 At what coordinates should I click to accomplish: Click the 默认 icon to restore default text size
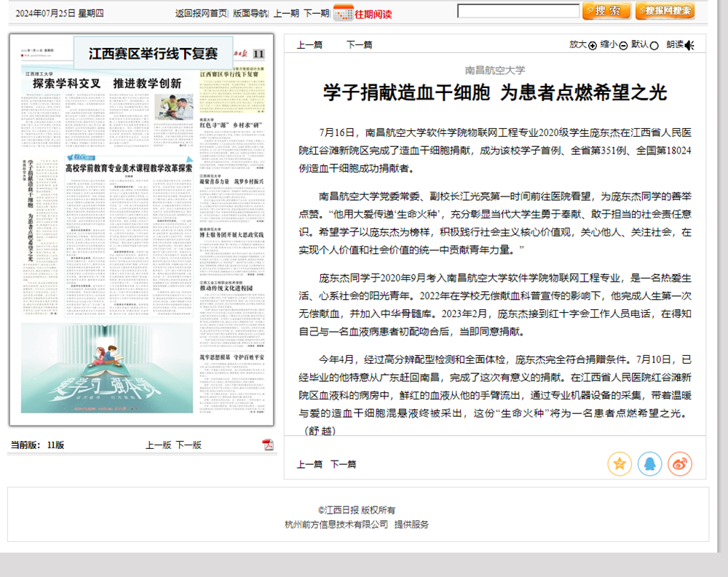coord(654,44)
